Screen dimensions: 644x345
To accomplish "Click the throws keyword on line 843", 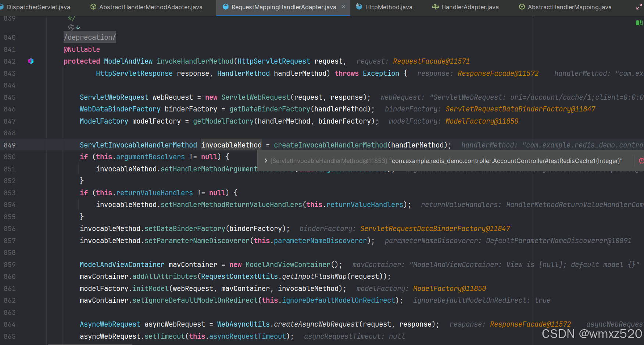I will tap(347, 73).
